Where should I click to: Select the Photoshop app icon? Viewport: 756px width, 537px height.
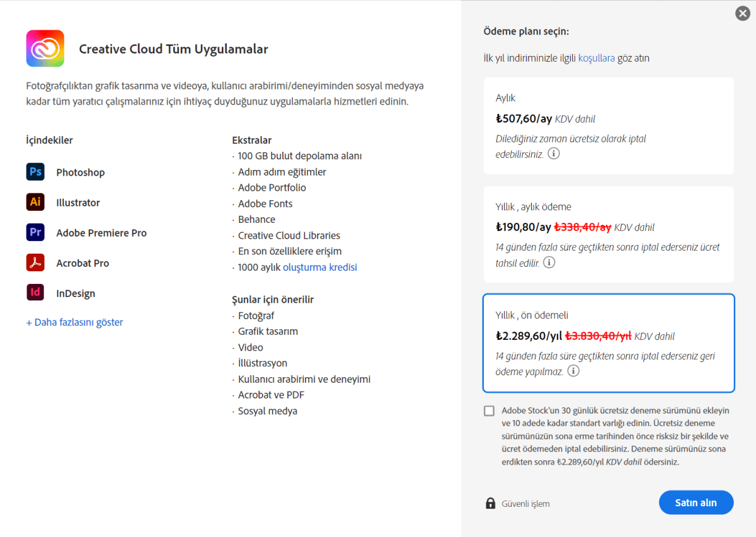point(36,171)
